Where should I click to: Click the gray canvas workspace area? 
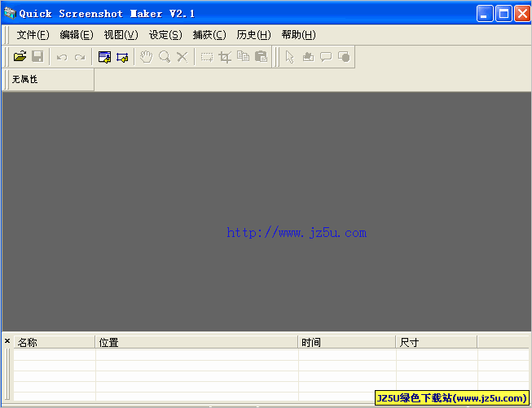pos(266,211)
